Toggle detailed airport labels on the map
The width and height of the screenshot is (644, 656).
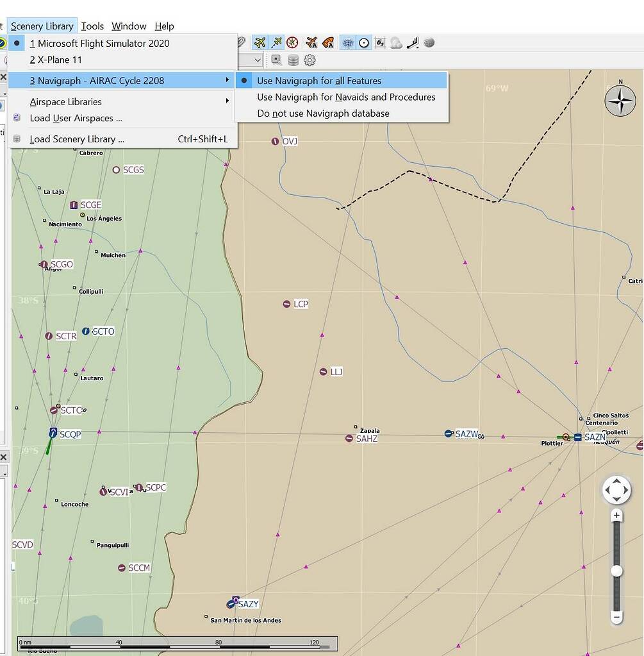[310, 42]
